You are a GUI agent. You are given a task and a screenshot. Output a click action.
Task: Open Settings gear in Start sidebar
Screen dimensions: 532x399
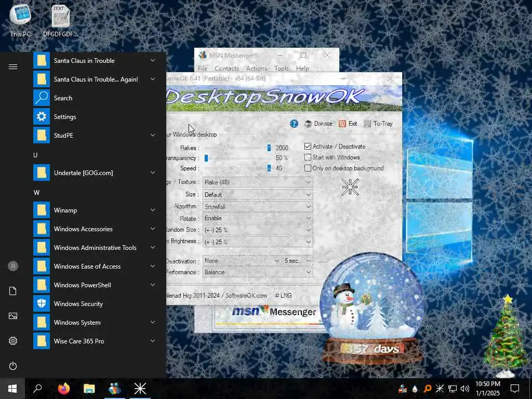[x=13, y=341]
